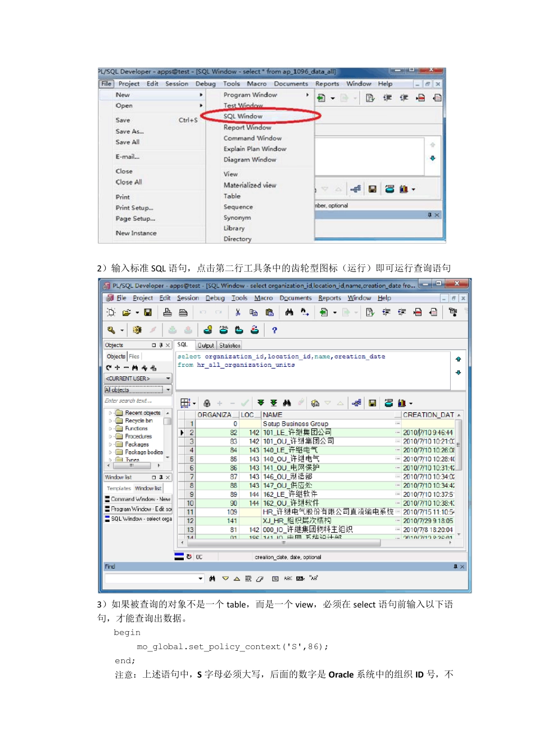The image size is (534, 756).
Task: Select Print Setup... in the File menu
Action: click(x=134, y=208)
